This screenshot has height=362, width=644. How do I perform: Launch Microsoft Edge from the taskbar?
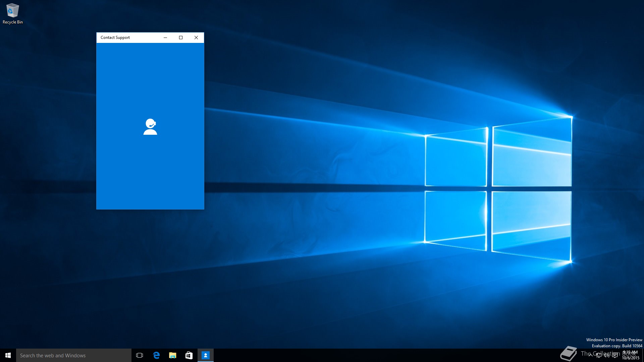click(156, 355)
